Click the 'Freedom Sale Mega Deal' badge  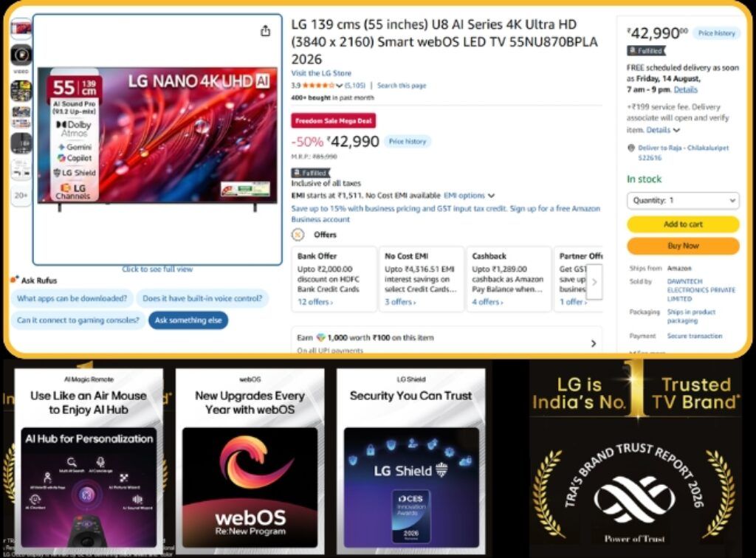pos(334,121)
